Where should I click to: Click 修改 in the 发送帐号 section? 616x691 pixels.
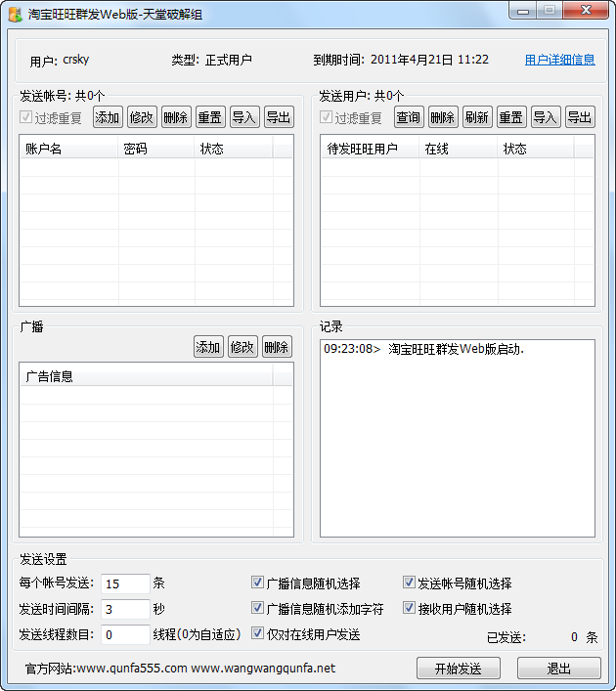[142, 117]
